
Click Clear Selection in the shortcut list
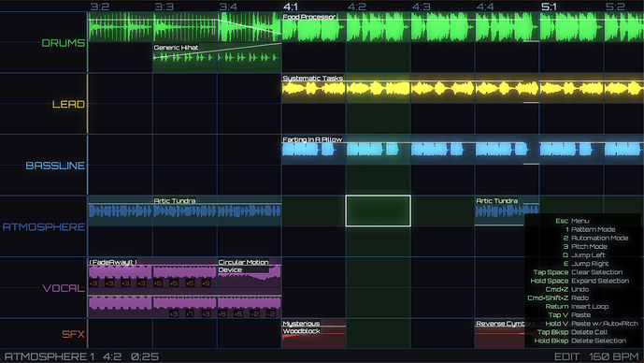(x=578, y=272)
